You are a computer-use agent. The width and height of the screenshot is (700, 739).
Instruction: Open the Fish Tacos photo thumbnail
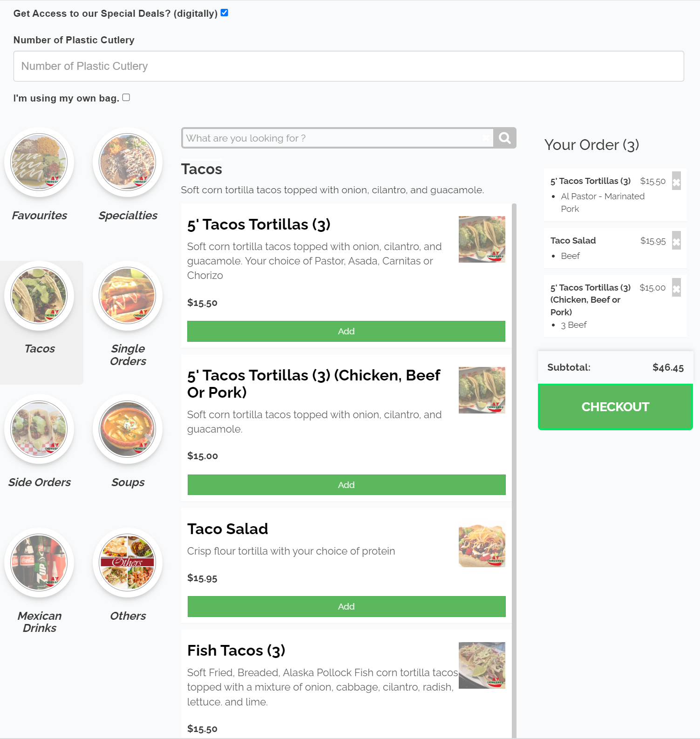tap(482, 665)
